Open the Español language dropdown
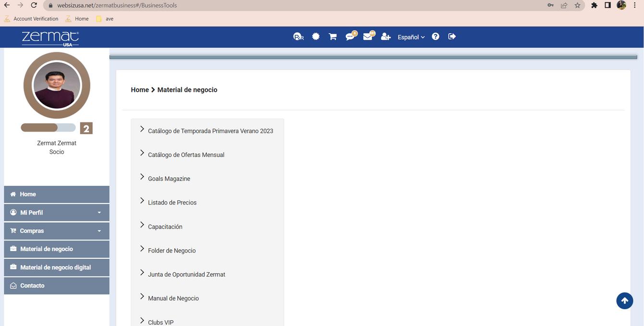Screen dimensions: 644x326 pos(411,37)
